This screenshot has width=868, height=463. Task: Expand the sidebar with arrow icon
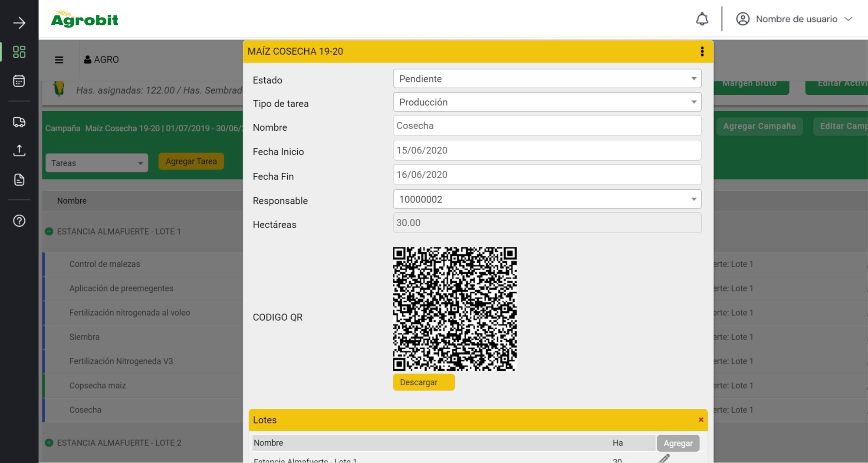pos(19,23)
